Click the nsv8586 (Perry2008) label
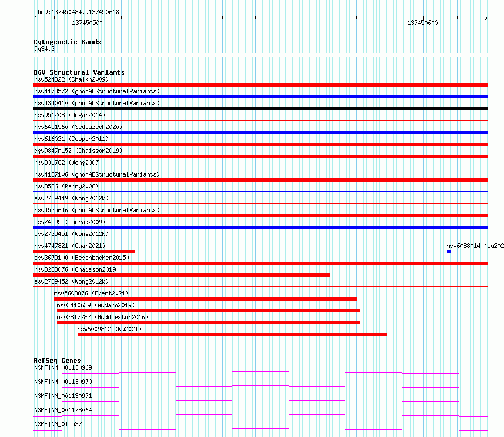 66,186
